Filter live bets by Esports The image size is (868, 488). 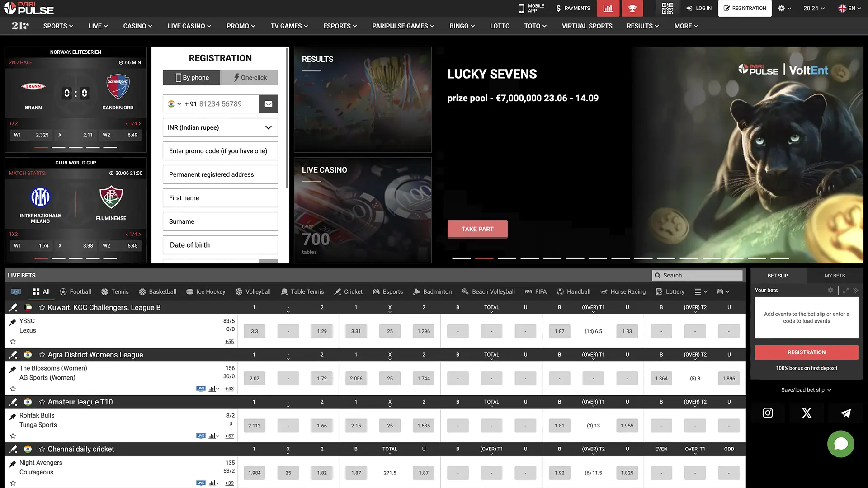click(387, 292)
